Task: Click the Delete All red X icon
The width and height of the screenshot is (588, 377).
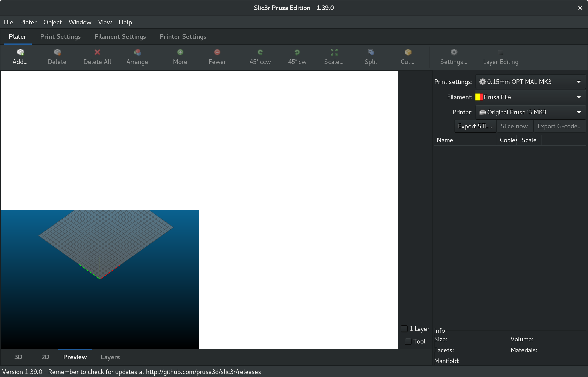Action: coord(97,52)
